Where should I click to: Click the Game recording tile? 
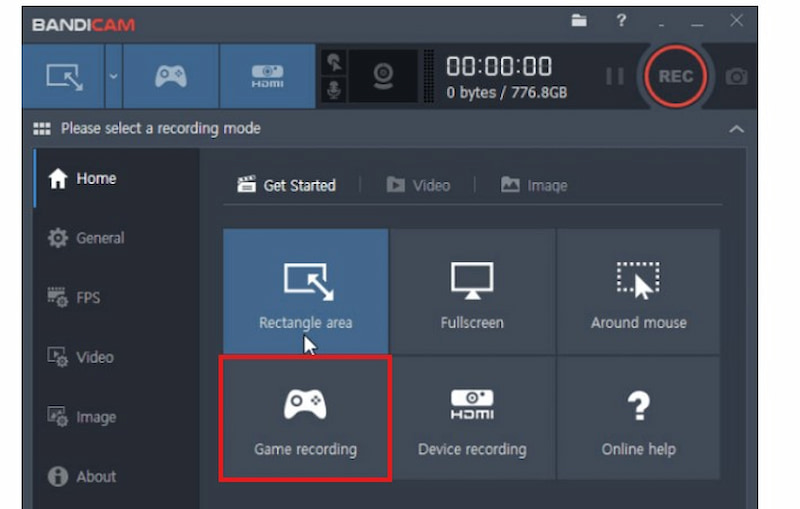point(305,420)
